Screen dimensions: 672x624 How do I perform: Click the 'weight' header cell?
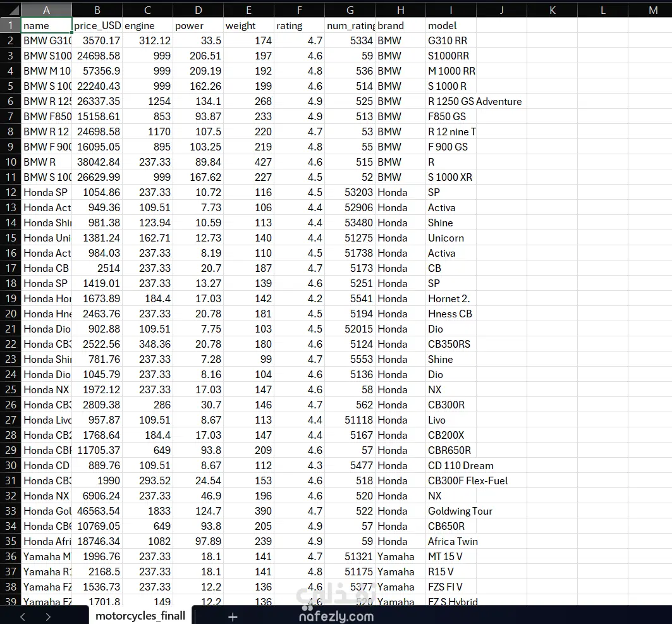click(x=248, y=25)
